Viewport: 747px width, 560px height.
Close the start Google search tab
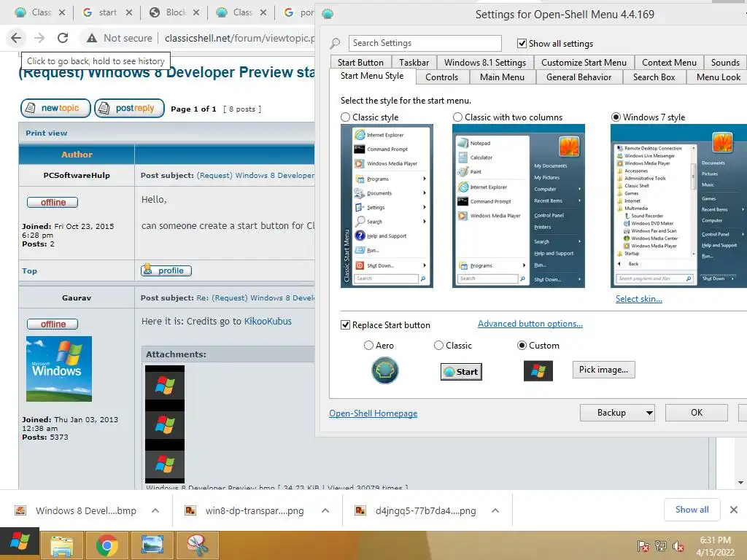point(129,13)
